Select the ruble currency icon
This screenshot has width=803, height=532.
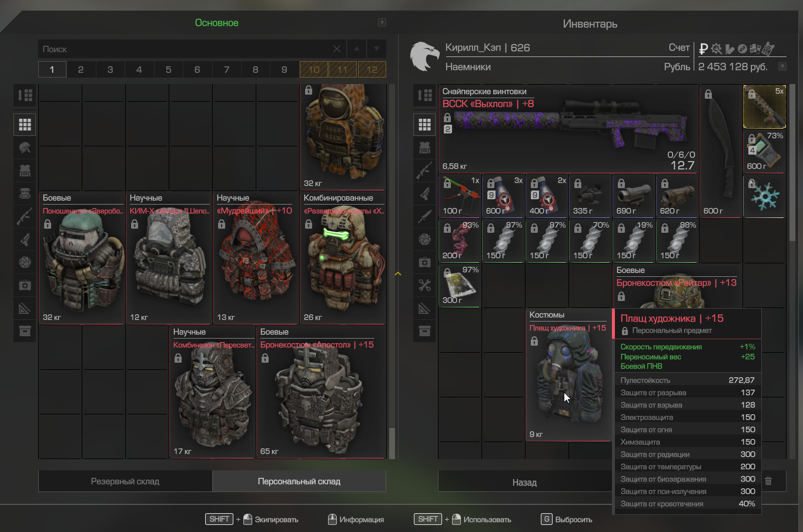point(703,49)
